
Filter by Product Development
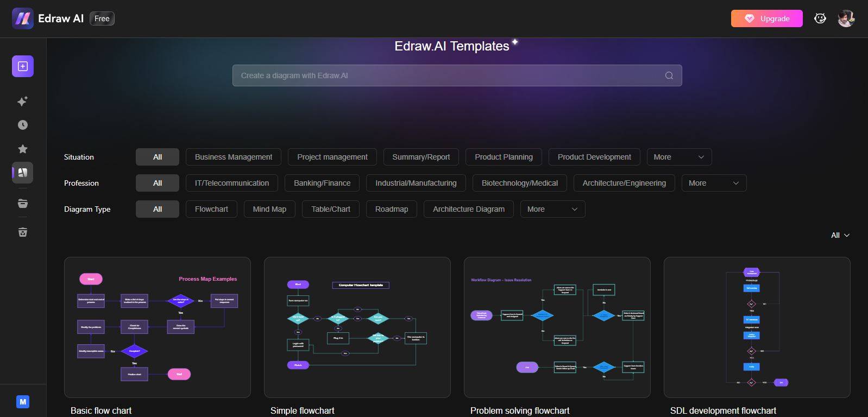point(594,157)
